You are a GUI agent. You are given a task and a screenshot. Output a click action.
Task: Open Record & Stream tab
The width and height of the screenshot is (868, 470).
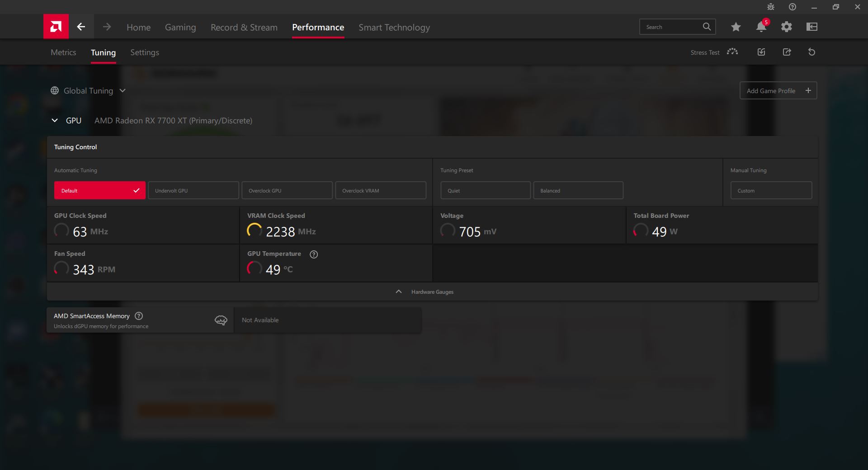[x=244, y=27]
